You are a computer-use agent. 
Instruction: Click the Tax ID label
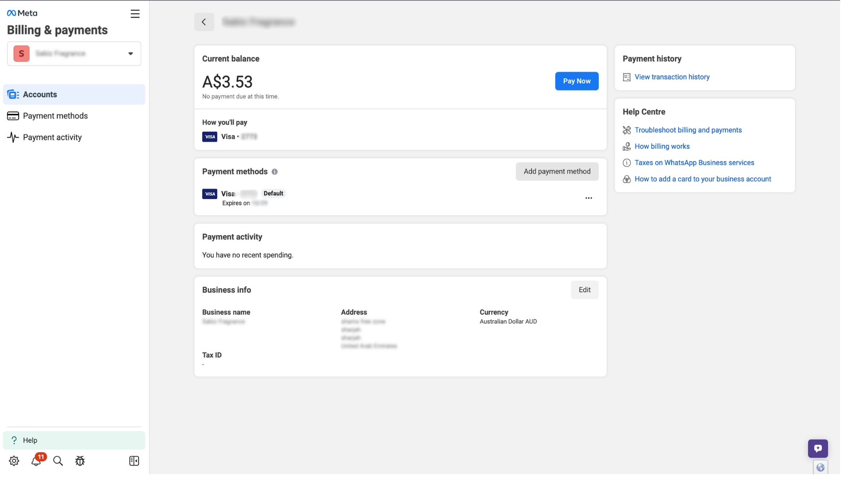coord(212,355)
